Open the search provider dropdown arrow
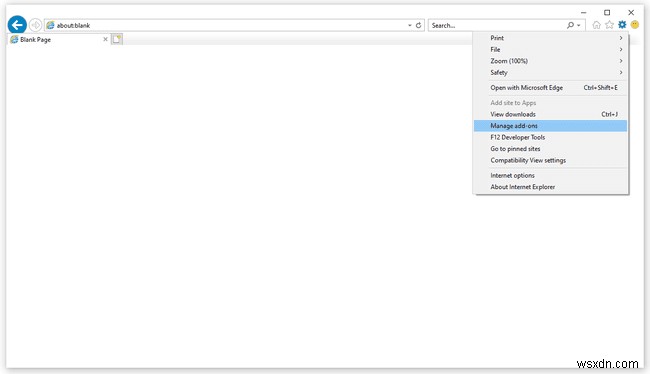The width and height of the screenshot is (650, 374). [579, 25]
